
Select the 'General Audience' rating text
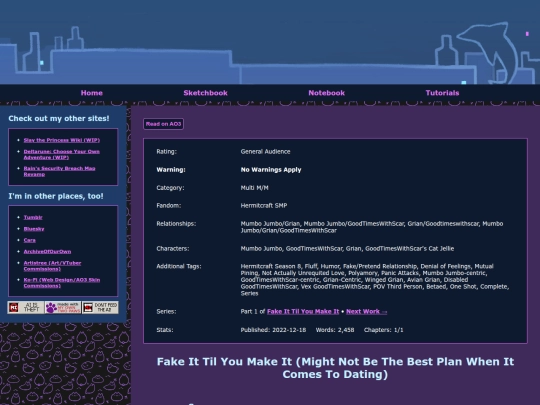tap(266, 152)
